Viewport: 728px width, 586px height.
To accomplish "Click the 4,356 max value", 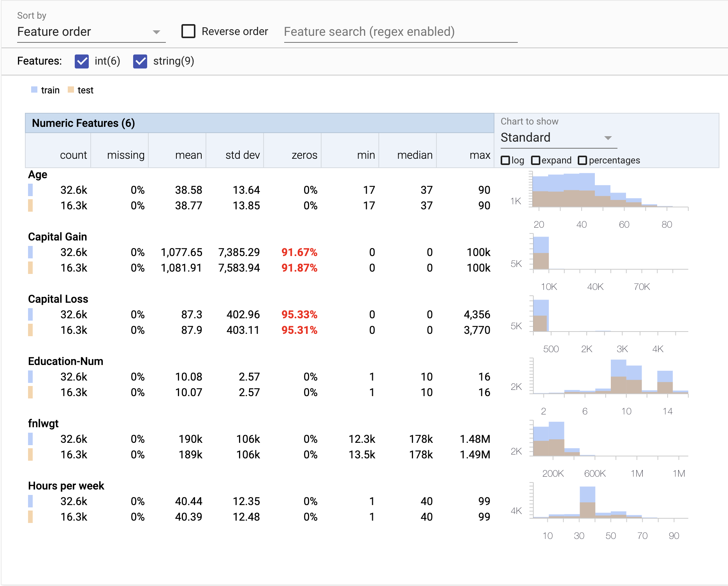I will (477, 314).
